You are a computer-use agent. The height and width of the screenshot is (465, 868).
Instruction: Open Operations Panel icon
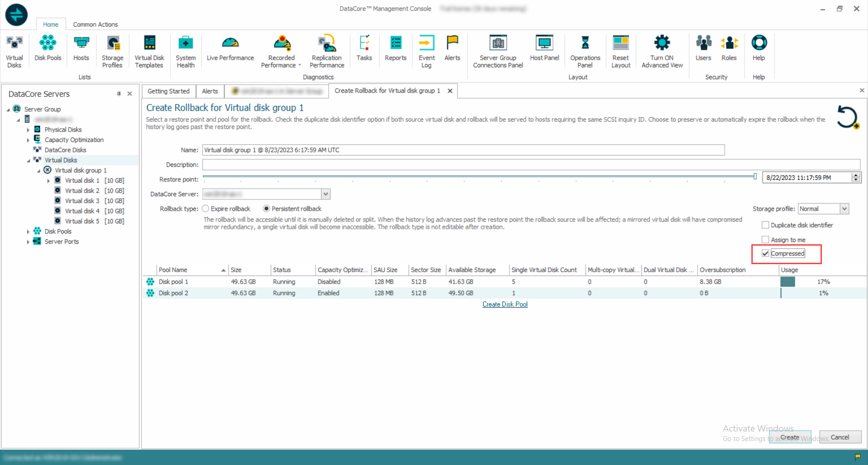(585, 51)
